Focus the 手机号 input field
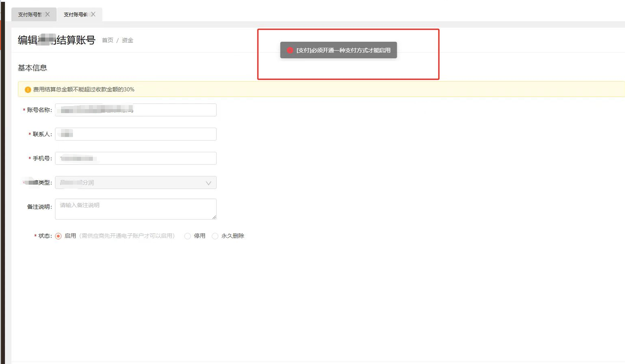This screenshot has height=364, width=625. tap(136, 158)
